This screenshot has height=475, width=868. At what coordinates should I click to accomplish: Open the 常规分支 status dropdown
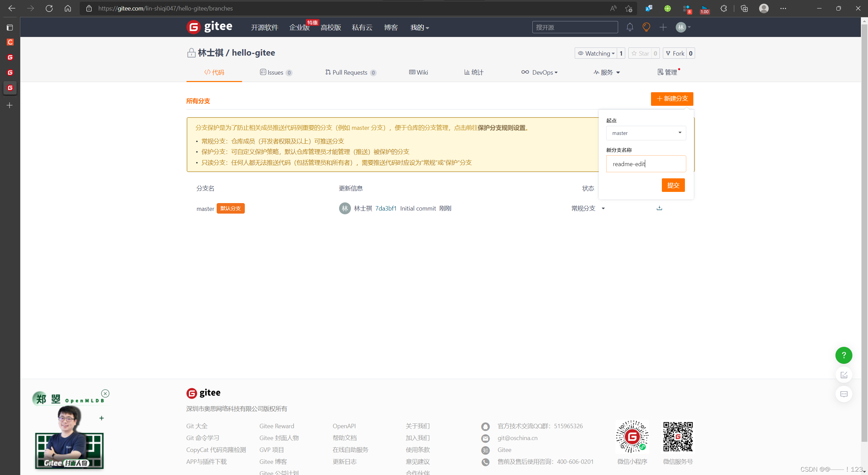pos(588,208)
